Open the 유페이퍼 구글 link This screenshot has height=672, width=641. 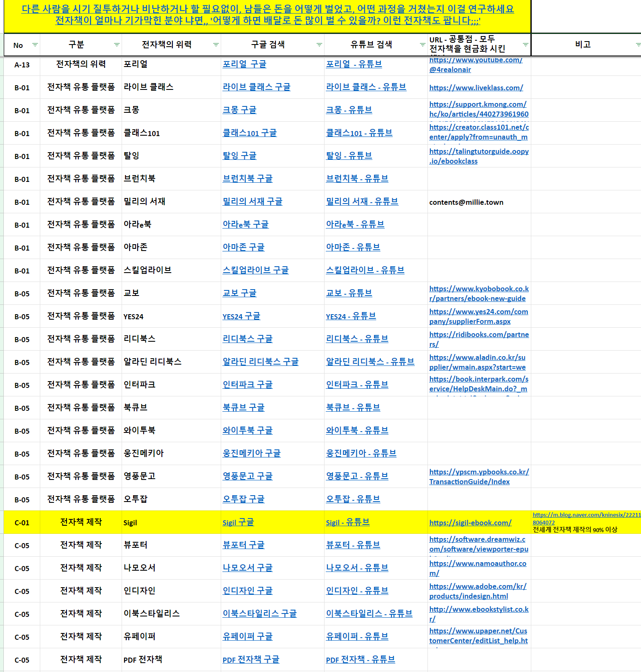point(247,636)
